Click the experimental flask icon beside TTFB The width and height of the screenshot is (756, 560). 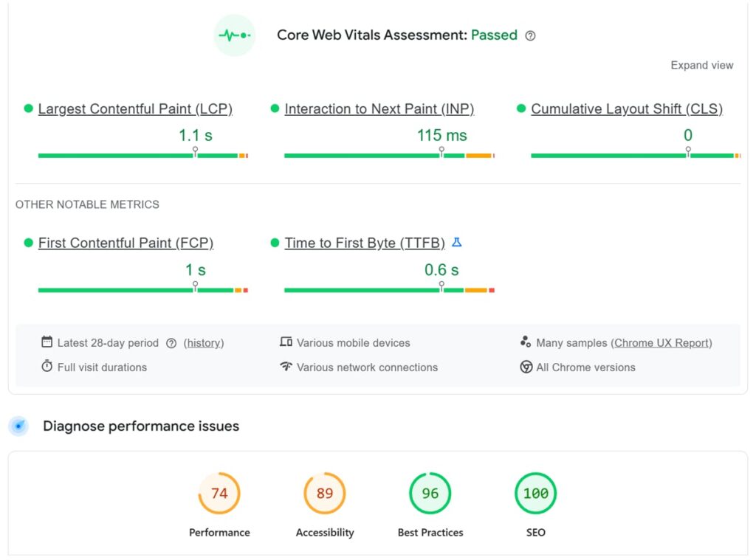456,243
